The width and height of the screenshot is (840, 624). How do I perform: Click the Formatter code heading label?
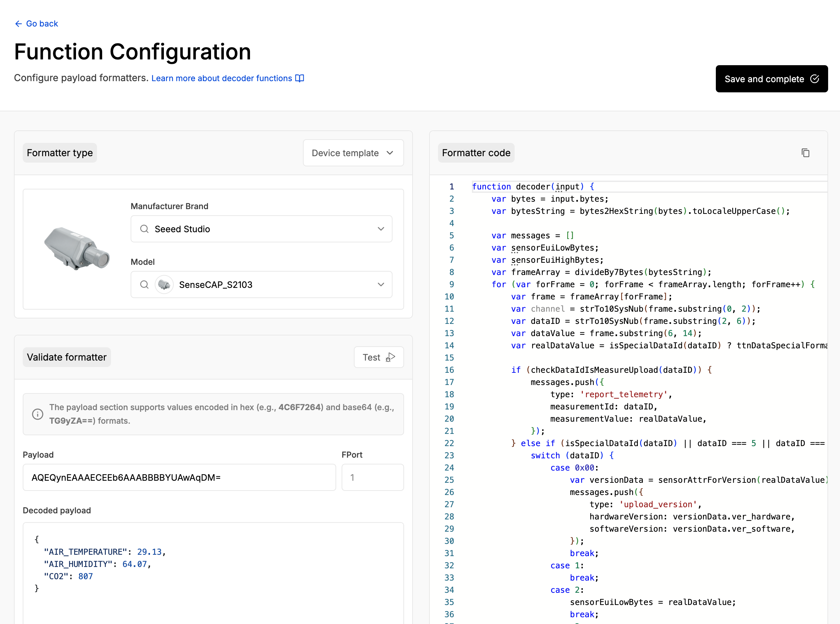click(x=476, y=153)
